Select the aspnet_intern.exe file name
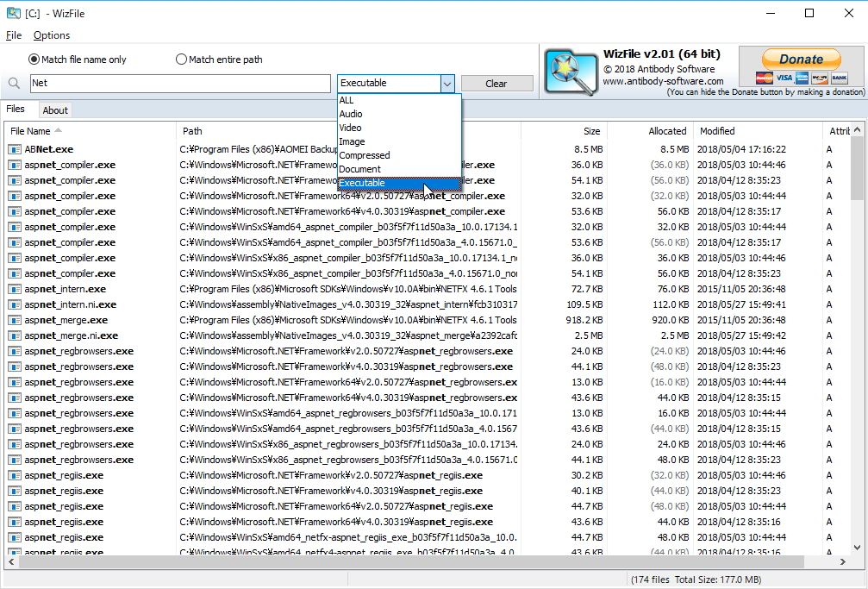868x589 pixels. (x=65, y=289)
